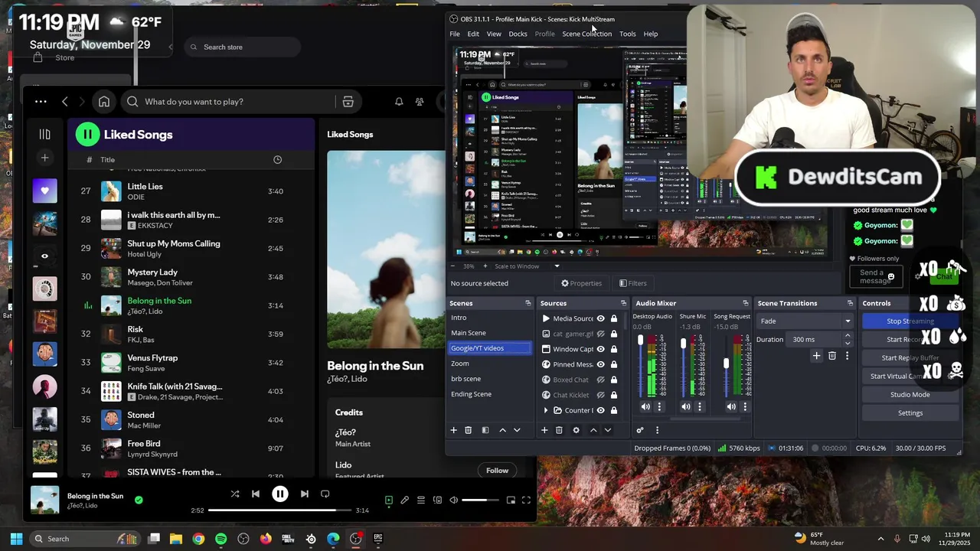
Task: Pause playback in Spotify's bottom player bar
Action: 280,494
